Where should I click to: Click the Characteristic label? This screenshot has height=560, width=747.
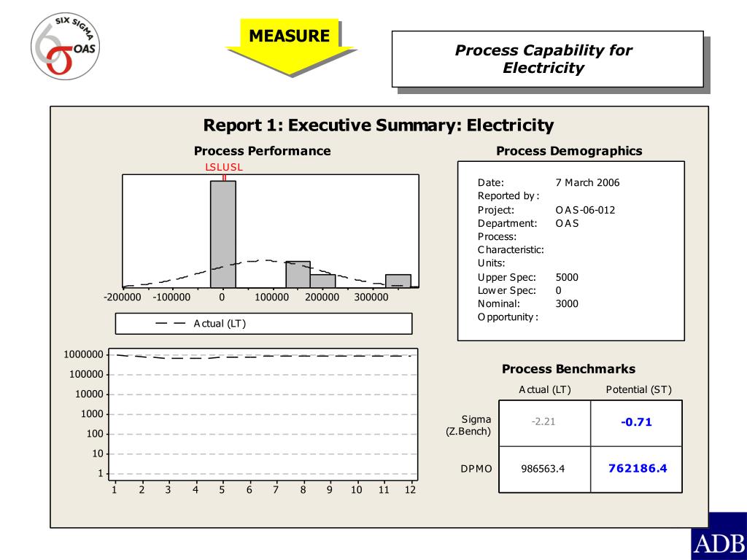511,249
